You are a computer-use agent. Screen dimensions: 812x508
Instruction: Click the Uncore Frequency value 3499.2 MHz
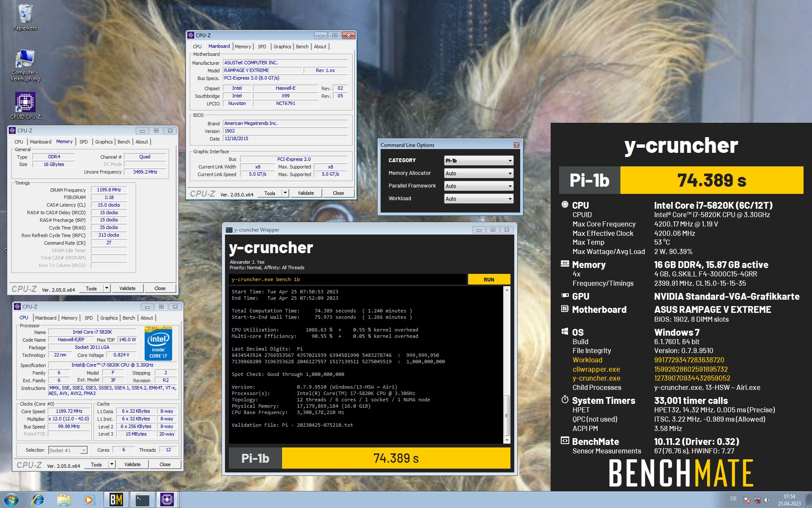tap(145, 172)
